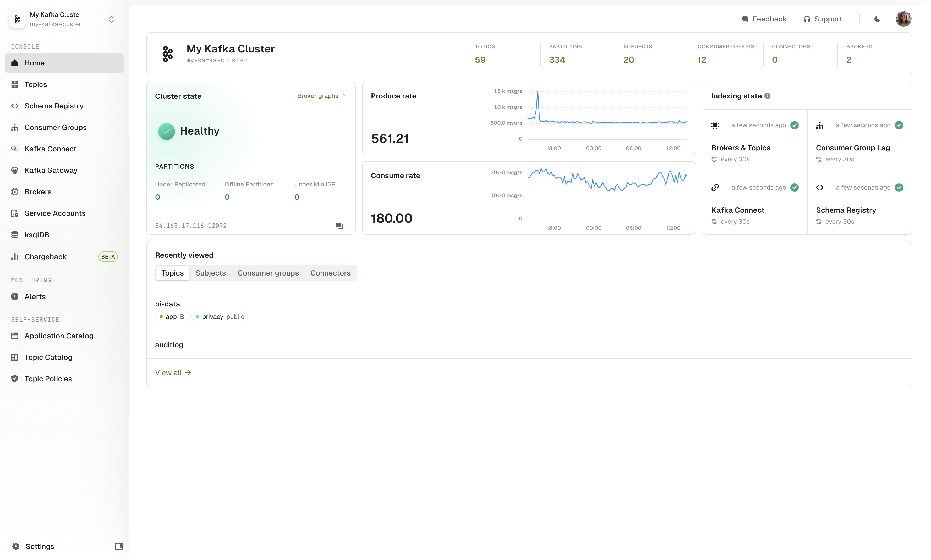Switch to the Subjects recently viewed tab
Viewport: 931px width, 560px height.
[x=210, y=273]
